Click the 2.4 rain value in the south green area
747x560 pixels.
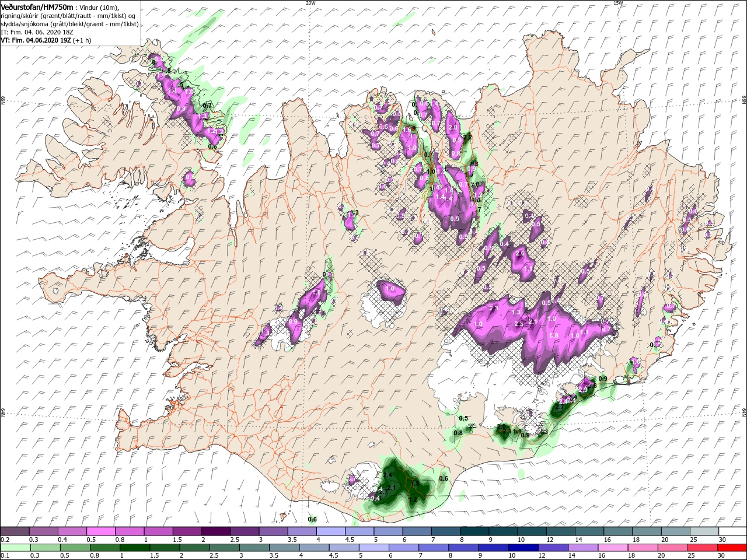(388, 475)
